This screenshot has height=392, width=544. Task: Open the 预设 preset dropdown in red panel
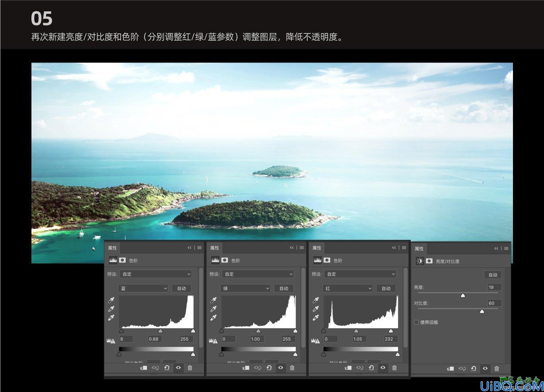tap(361, 274)
